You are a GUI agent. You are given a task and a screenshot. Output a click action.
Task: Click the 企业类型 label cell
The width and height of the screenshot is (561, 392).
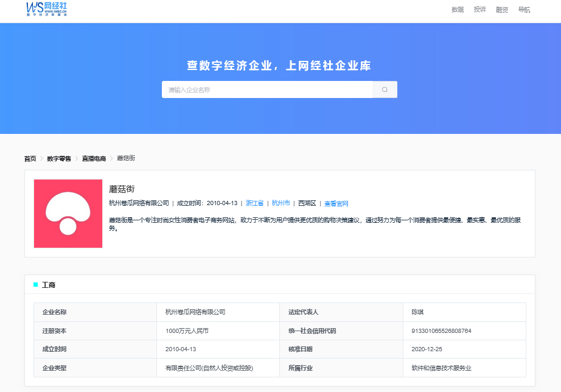95,368
